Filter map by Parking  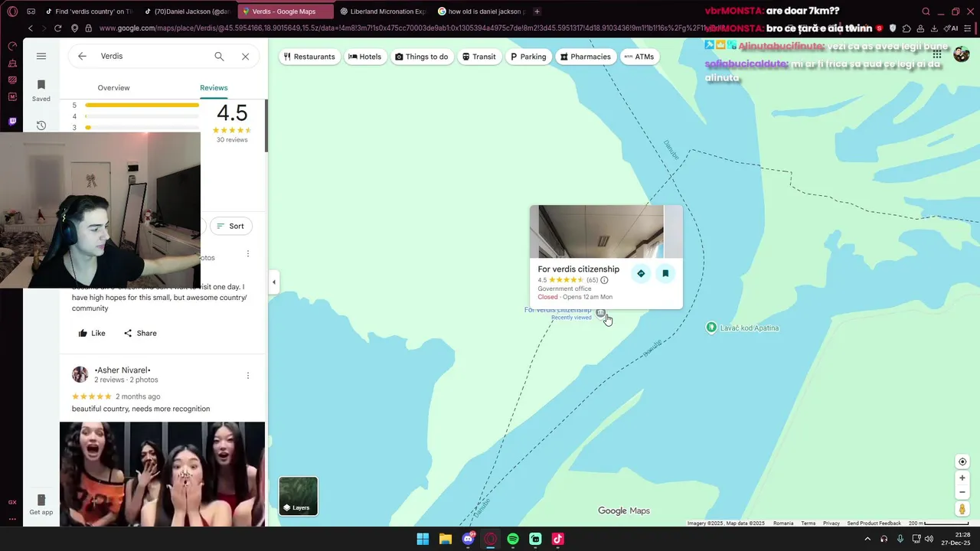click(x=528, y=57)
